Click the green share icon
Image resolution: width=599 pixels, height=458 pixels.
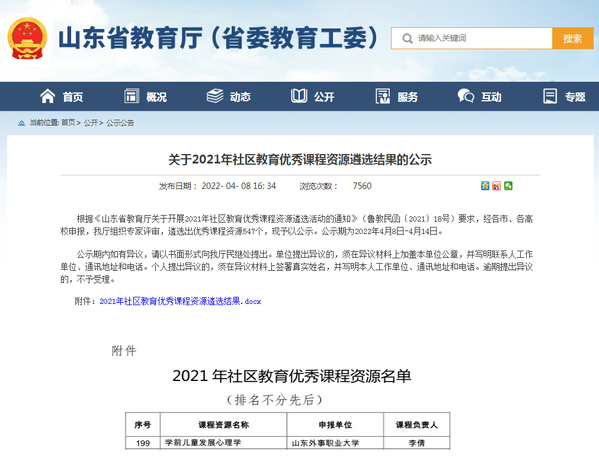pyautogui.click(x=508, y=186)
